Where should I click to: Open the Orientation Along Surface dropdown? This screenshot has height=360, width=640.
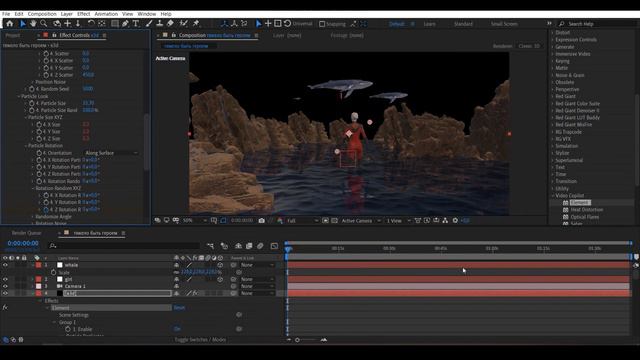[x=111, y=153]
